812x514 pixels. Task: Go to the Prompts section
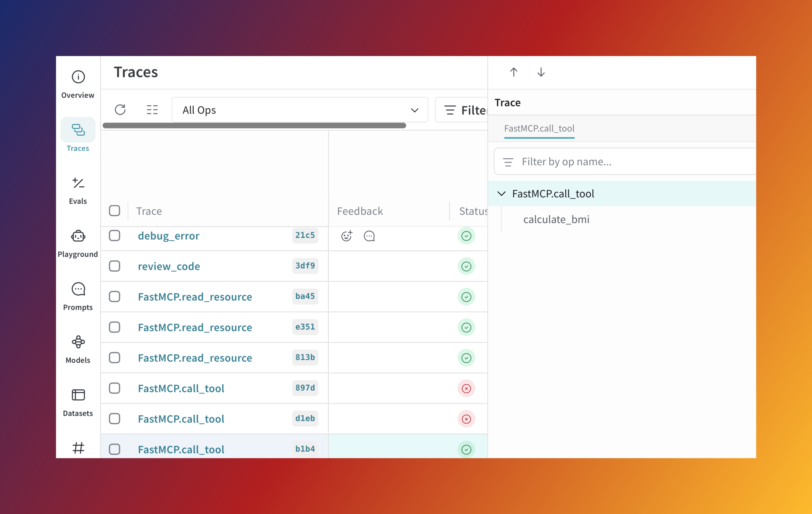point(78,297)
